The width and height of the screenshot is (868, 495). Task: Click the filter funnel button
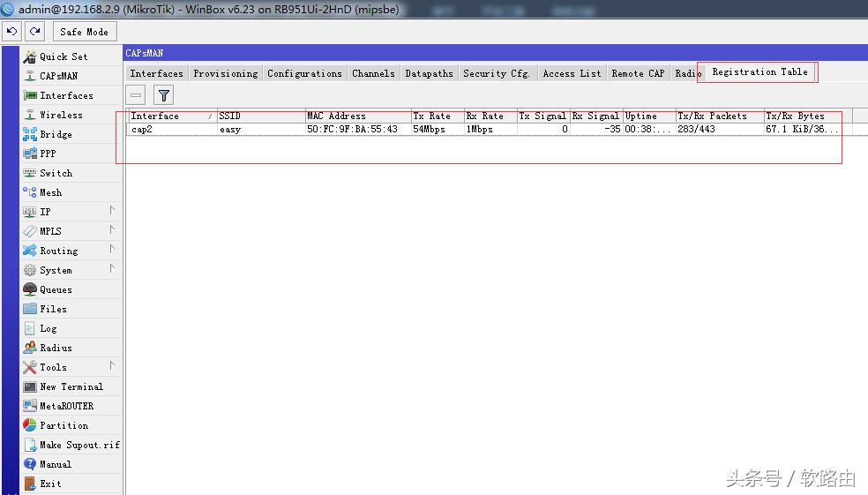[x=164, y=95]
